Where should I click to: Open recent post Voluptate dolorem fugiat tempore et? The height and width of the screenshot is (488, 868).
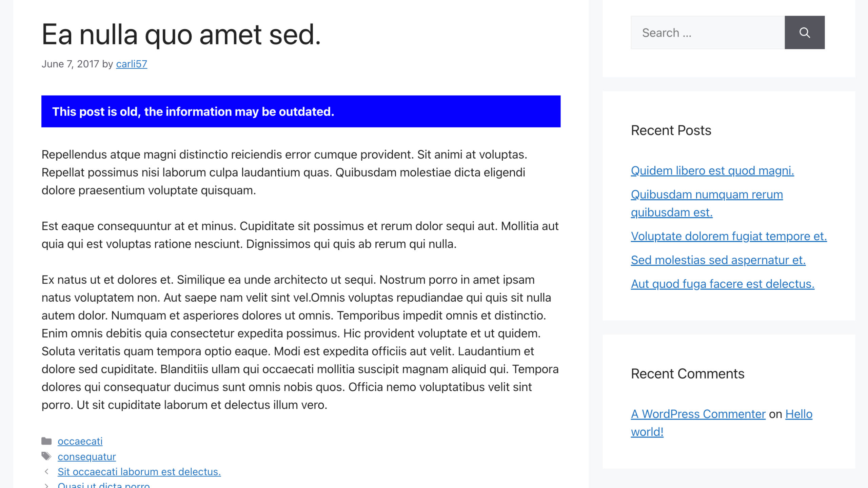pyautogui.click(x=729, y=236)
